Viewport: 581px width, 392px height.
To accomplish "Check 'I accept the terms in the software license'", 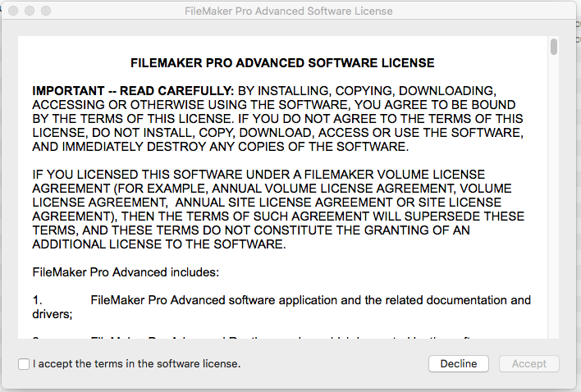I will tap(24, 364).
